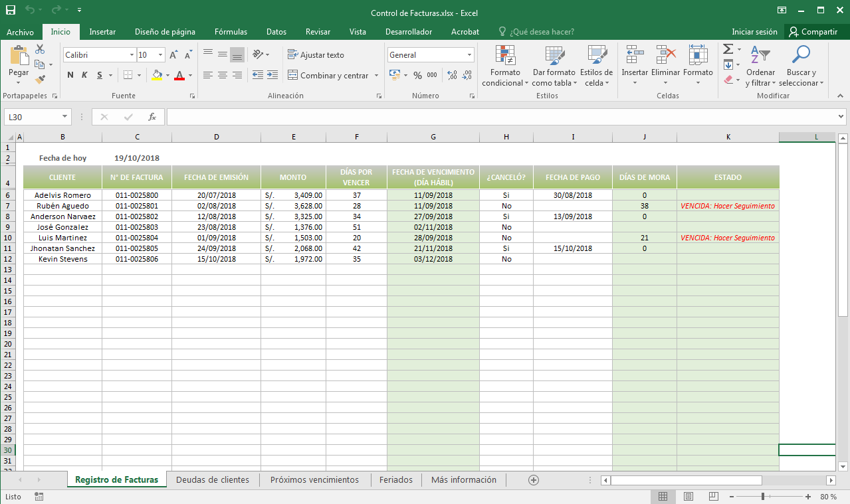This screenshot has width=850, height=504.
Task: Click the Copy icon
Action: pos(40,64)
